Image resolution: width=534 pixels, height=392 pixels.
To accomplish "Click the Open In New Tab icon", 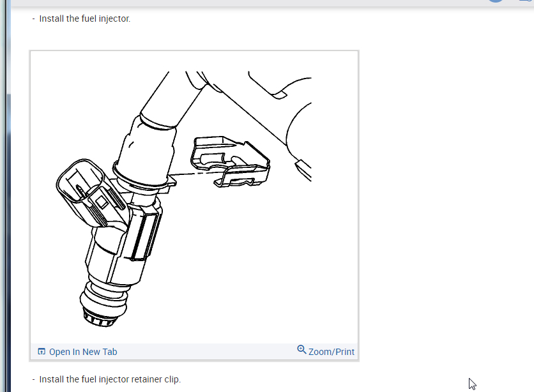I will coord(42,351).
